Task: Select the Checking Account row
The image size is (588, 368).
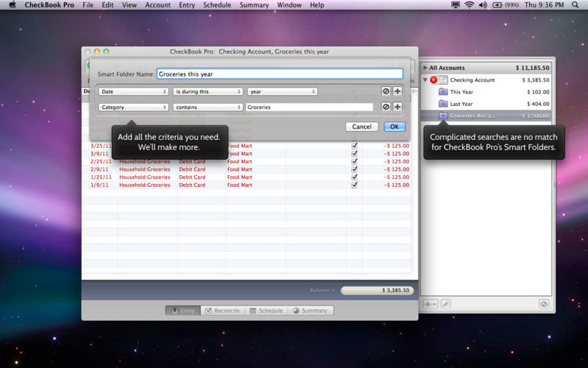Action: (486, 80)
